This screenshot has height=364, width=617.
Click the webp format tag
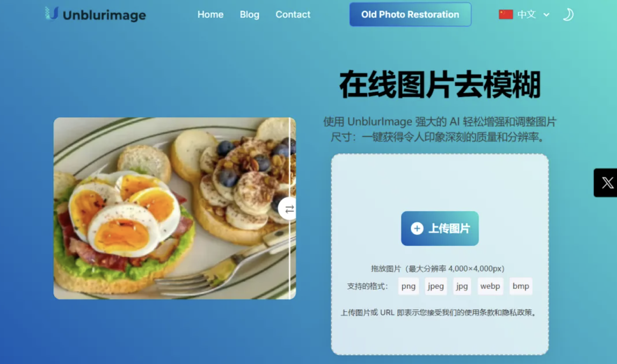pyautogui.click(x=490, y=286)
